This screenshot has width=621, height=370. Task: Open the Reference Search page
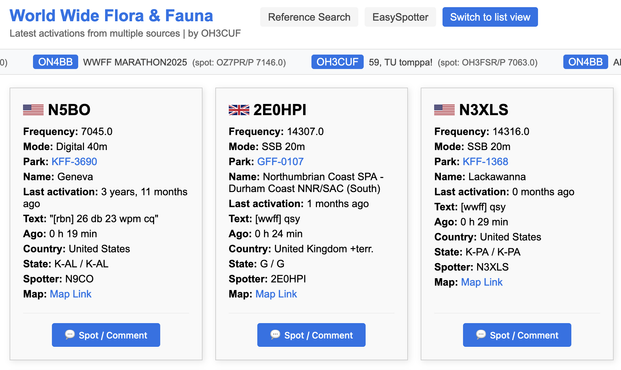[x=309, y=17]
